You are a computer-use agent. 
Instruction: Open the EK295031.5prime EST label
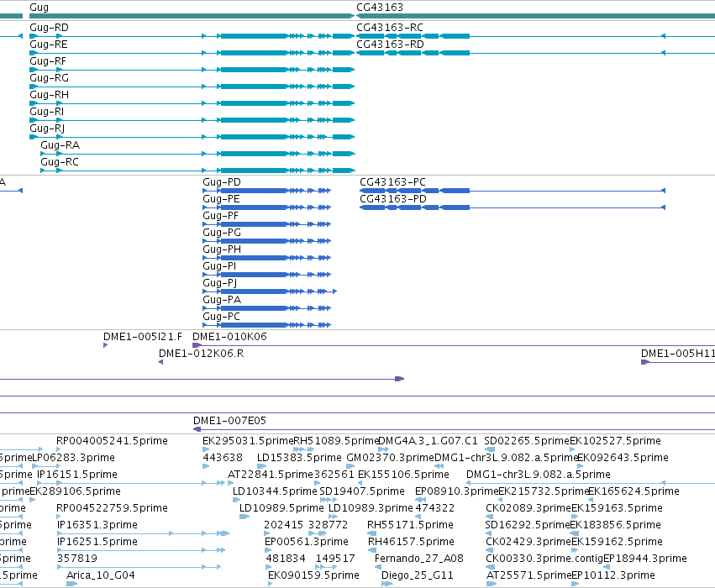click(x=248, y=441)
